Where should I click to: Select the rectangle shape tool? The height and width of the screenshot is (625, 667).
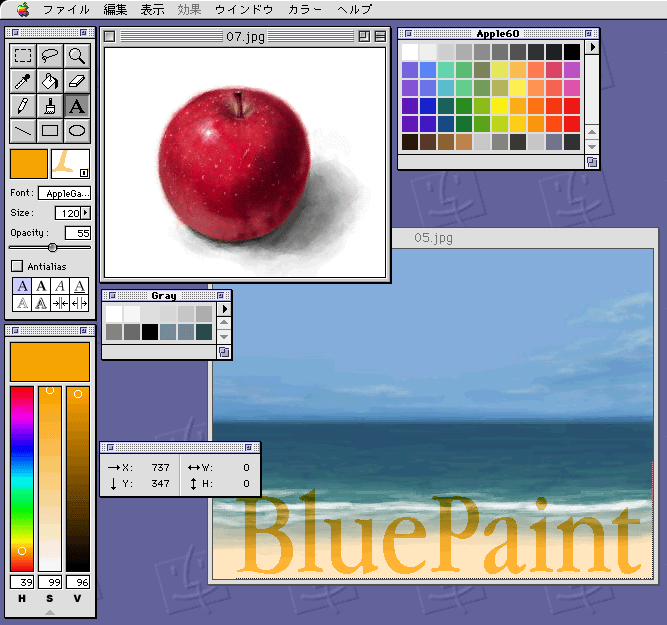[x=50, y=131]
